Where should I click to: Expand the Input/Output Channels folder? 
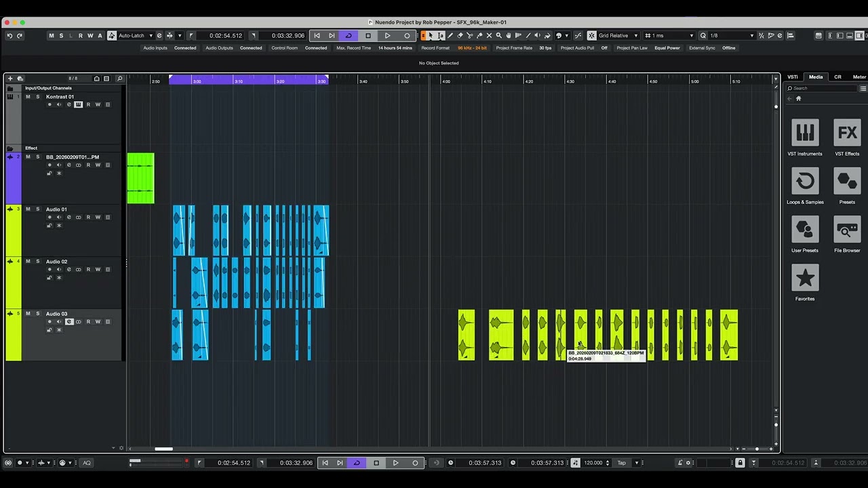click(x=10, y=88)
